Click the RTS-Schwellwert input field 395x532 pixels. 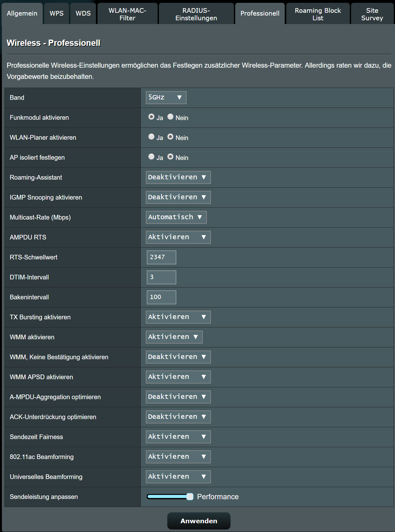pyautogui.click(x=161, y=257)
